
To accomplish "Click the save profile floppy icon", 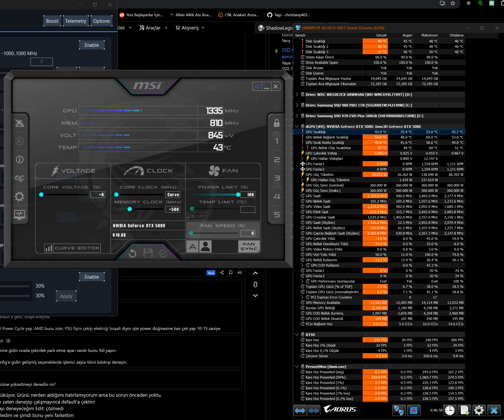I will click(x=148, y=253).
